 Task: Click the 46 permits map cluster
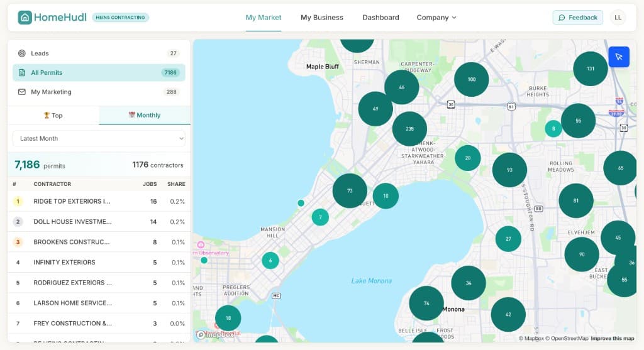click(x=402, y=87)
